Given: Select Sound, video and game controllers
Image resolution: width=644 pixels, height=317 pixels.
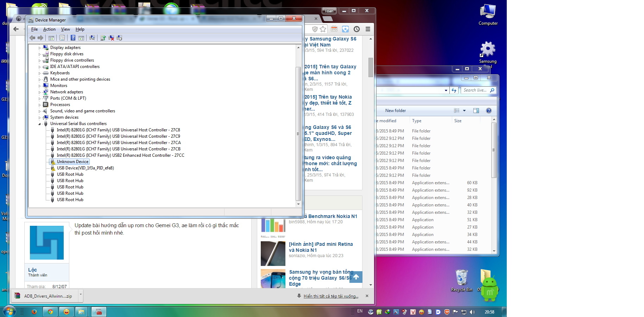Looking at the screenshot, I should click(83, 111).
